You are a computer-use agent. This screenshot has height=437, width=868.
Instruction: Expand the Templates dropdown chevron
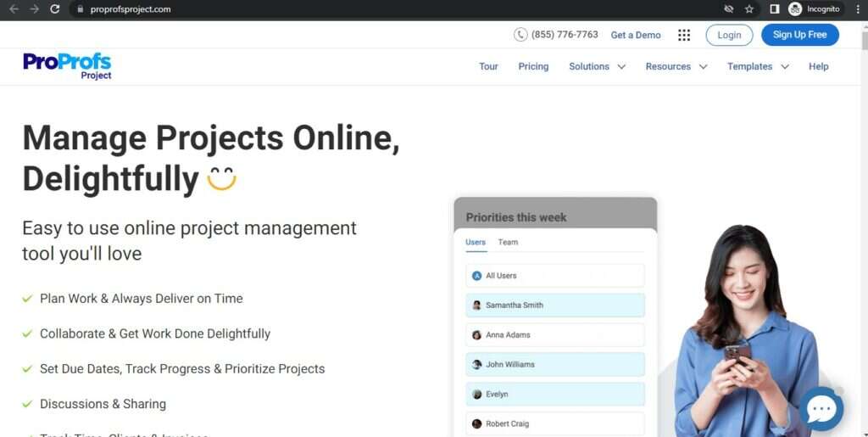784,67
